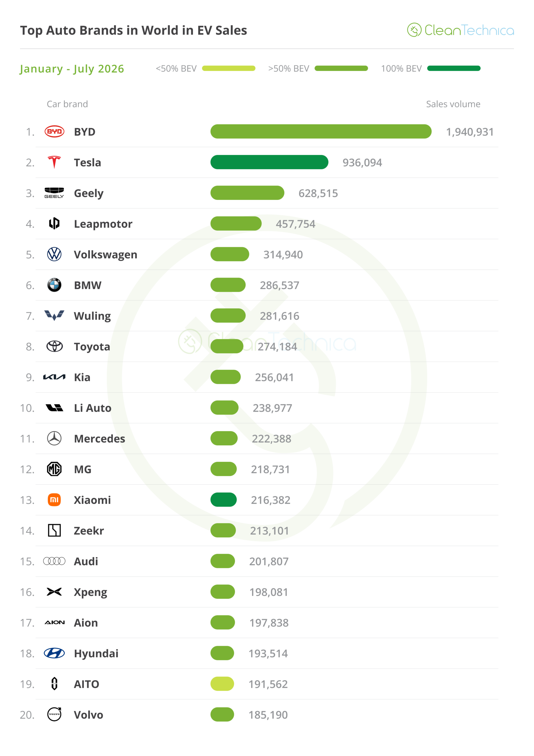Click the Car brand column header
The width and height of the screenshot is (534, 756).
click(x=67, y=104)
